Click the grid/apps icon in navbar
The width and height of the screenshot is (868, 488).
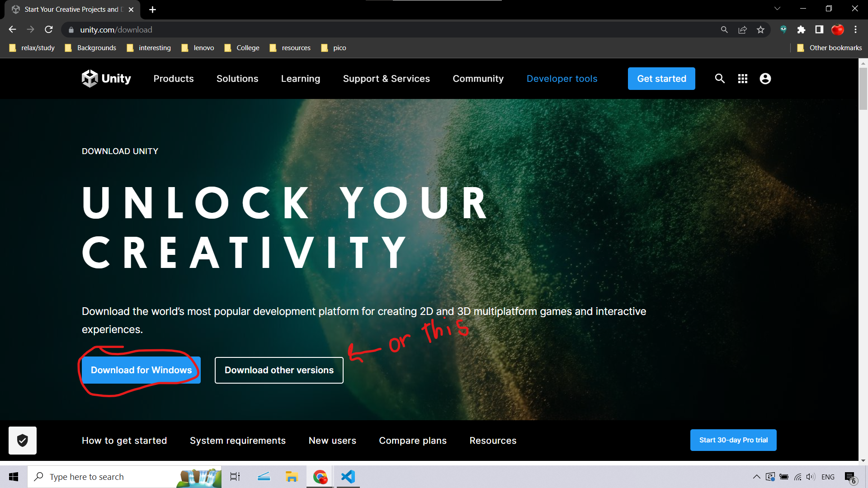click(742, 79)
